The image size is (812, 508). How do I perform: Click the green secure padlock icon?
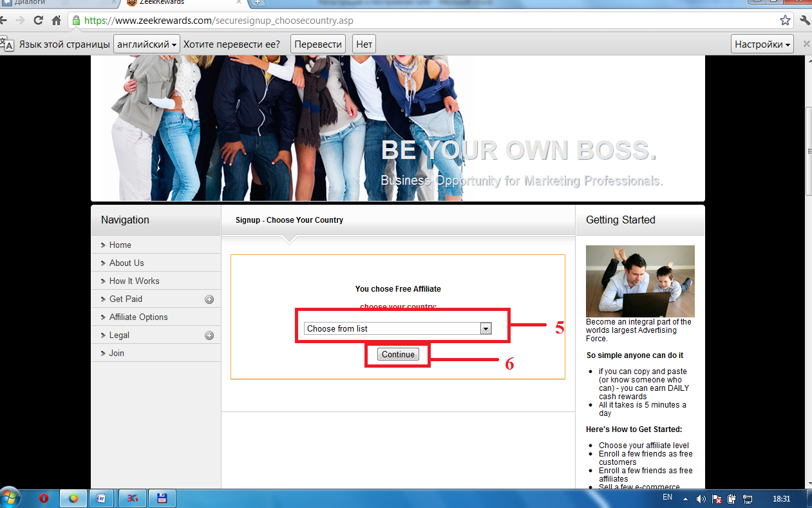77,21
